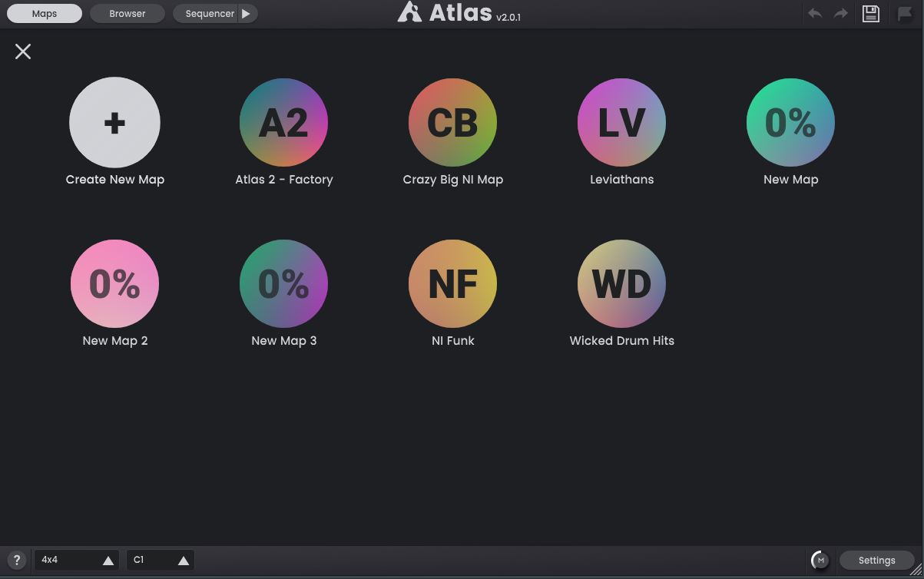Open the green 0% New Map circle

[790, 122]
